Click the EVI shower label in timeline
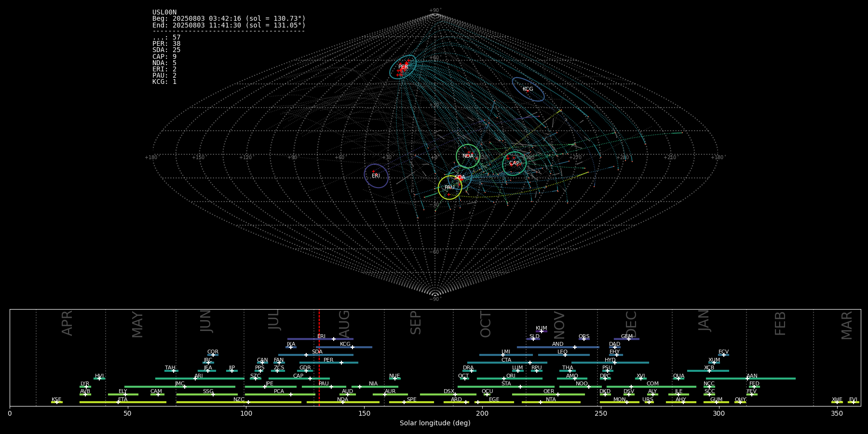 tap(853, 400)
